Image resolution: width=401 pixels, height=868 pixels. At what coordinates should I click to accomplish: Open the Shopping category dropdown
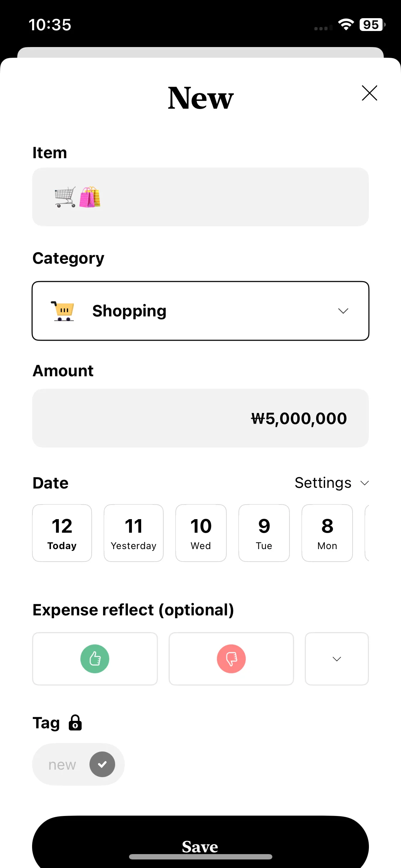click(200, 311)
